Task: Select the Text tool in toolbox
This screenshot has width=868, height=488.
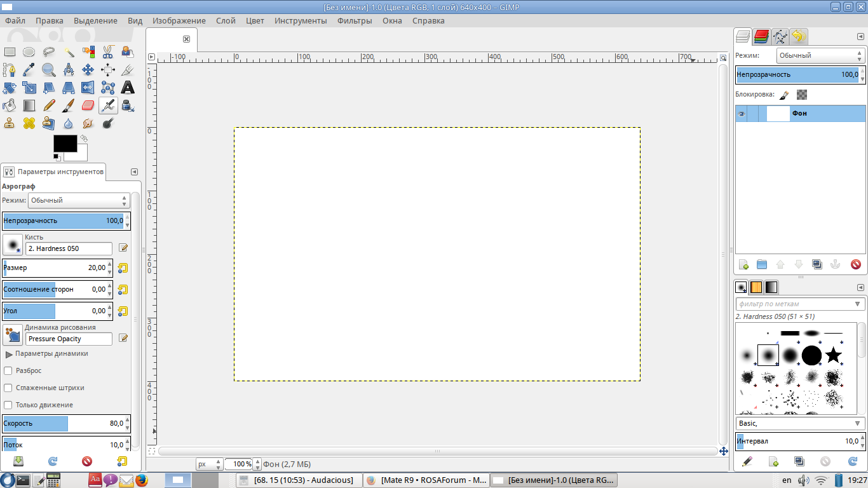Action: tap(128, 87)
